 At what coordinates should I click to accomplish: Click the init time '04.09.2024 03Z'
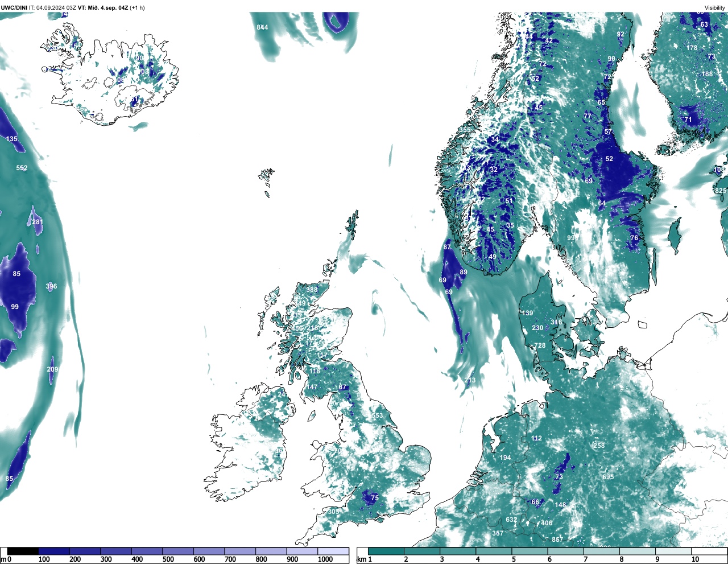(x=56, y=7)
